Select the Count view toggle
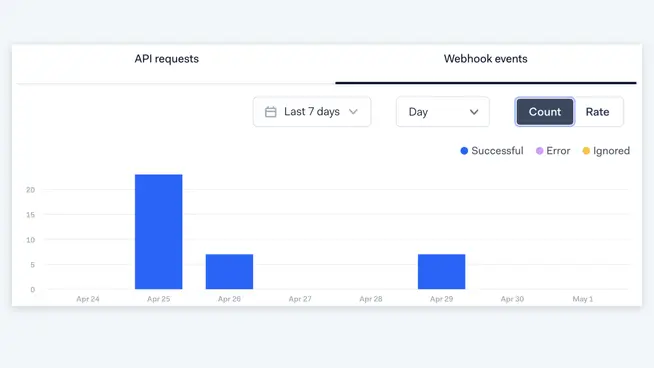Screen dimensions: 654x368 point(545,112)
